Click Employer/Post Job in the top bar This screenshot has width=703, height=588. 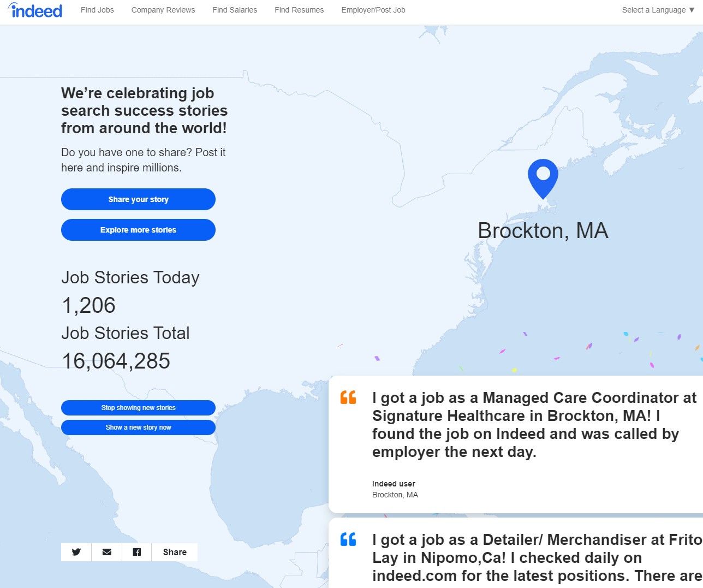pos(373,9)
